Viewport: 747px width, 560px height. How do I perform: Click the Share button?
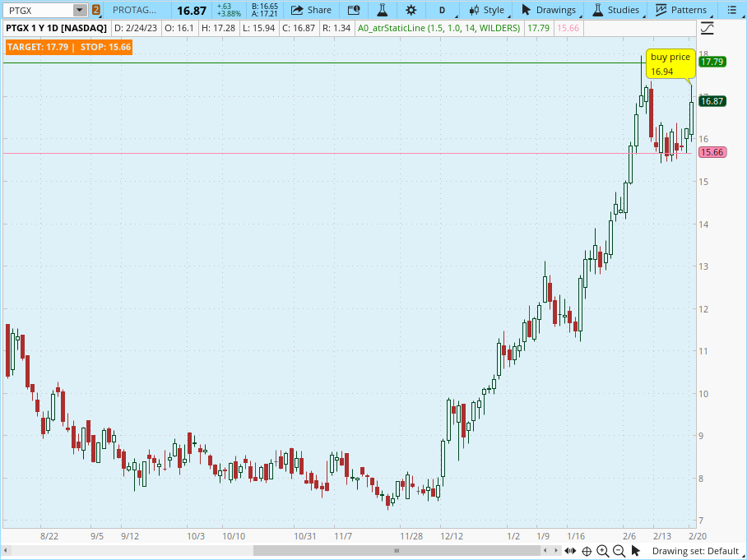(x=311, y=10)
